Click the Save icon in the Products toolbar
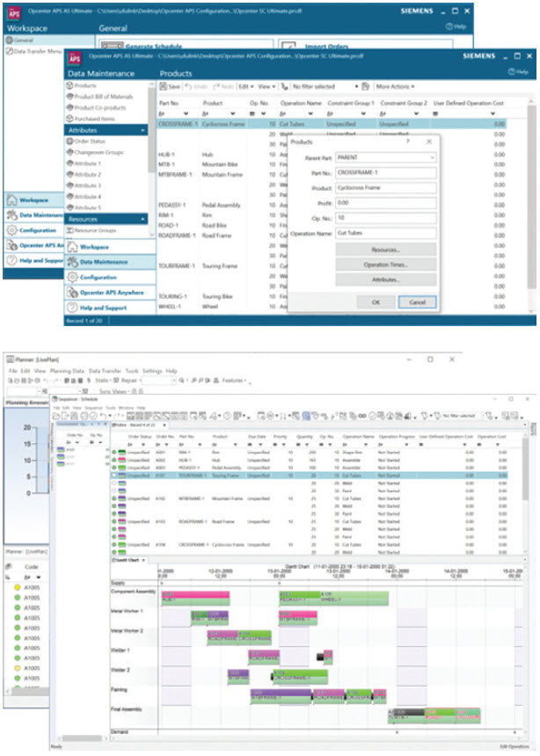The image size is (540, 756). click(163, 86)
